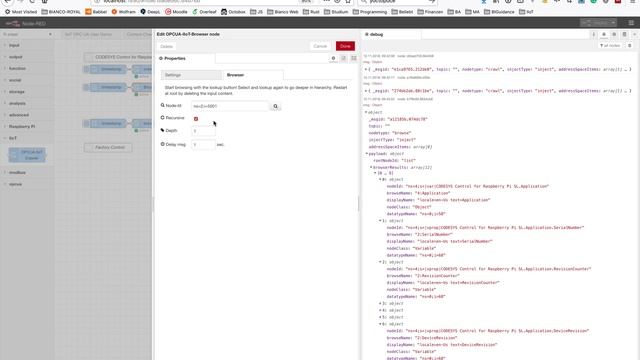The width and height of the screenshot is (640, 360).
Task: Open the Finanzen bookmarks folder
Action: click(x=430, y=12)
